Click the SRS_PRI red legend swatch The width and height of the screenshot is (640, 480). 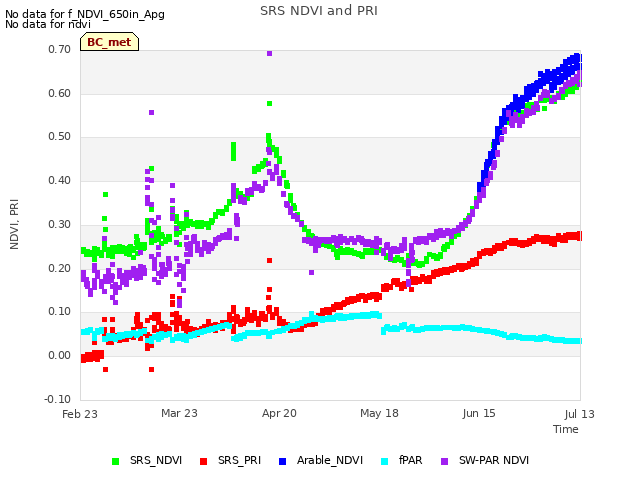tap(203, 461)
